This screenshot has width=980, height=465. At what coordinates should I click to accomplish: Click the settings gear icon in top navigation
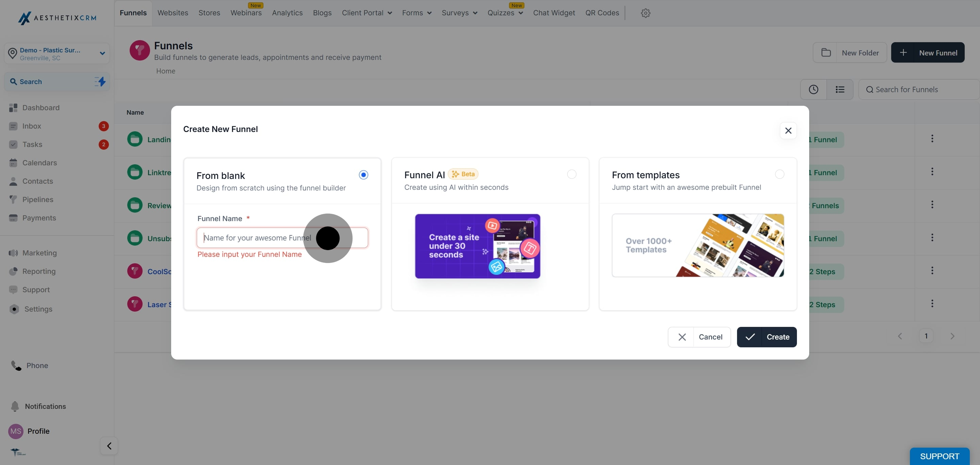645,13
